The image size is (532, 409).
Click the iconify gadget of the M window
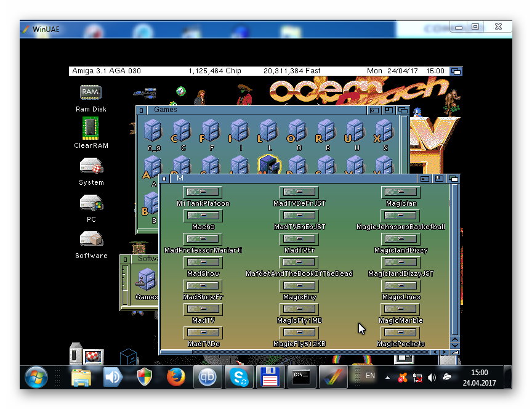(x=425, y=179)
